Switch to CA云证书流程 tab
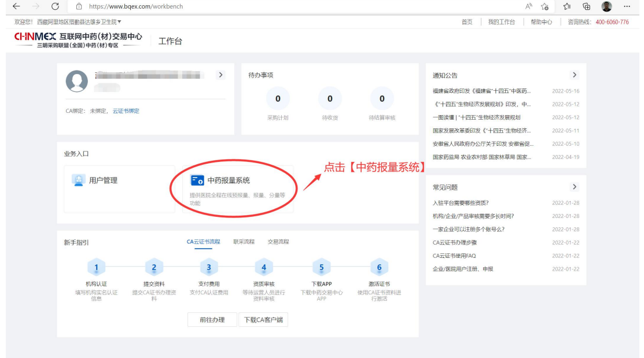Screen dimensions: 644x358 [x=203, y=242]
